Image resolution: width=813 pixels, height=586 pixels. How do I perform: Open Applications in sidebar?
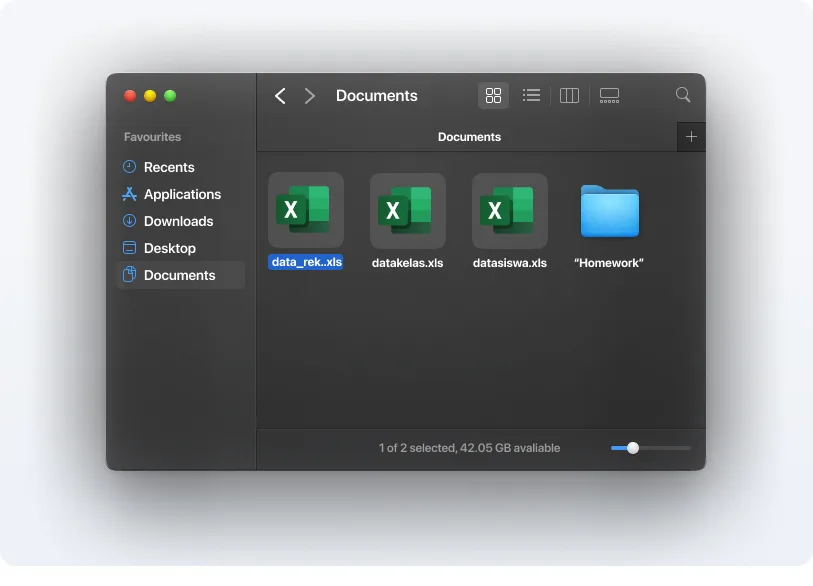181,194
